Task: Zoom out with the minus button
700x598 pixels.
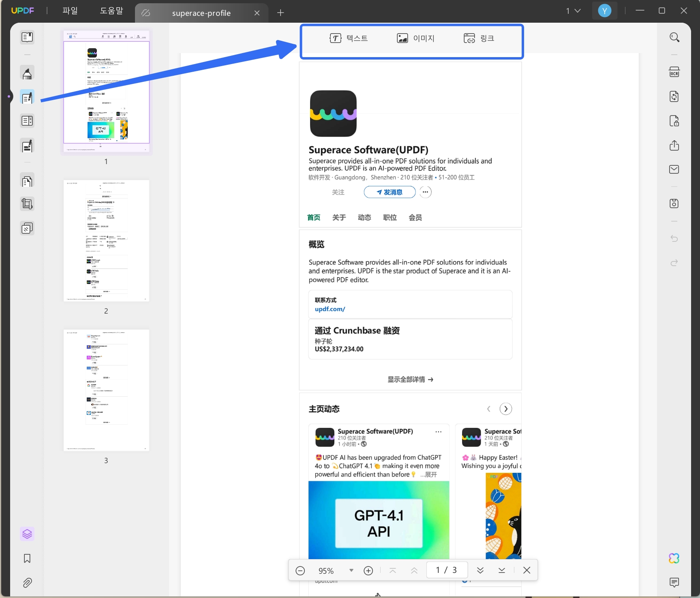Action: pos(300,570)
